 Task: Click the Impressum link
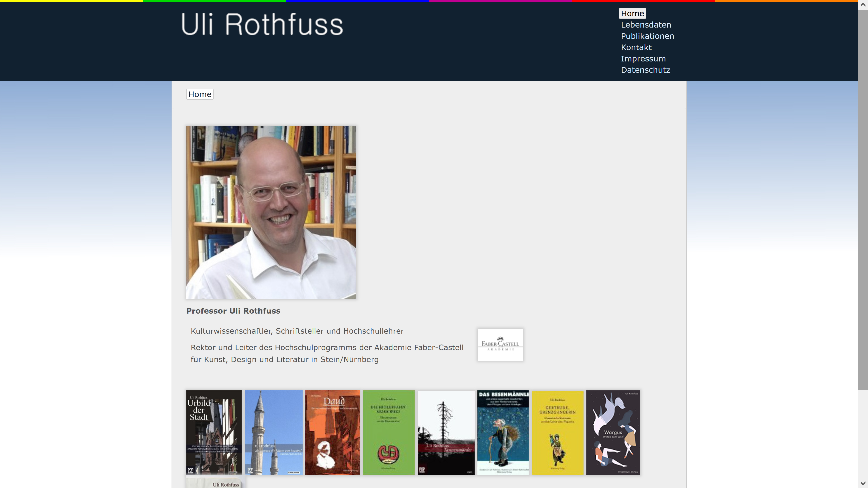coord(643,59)
